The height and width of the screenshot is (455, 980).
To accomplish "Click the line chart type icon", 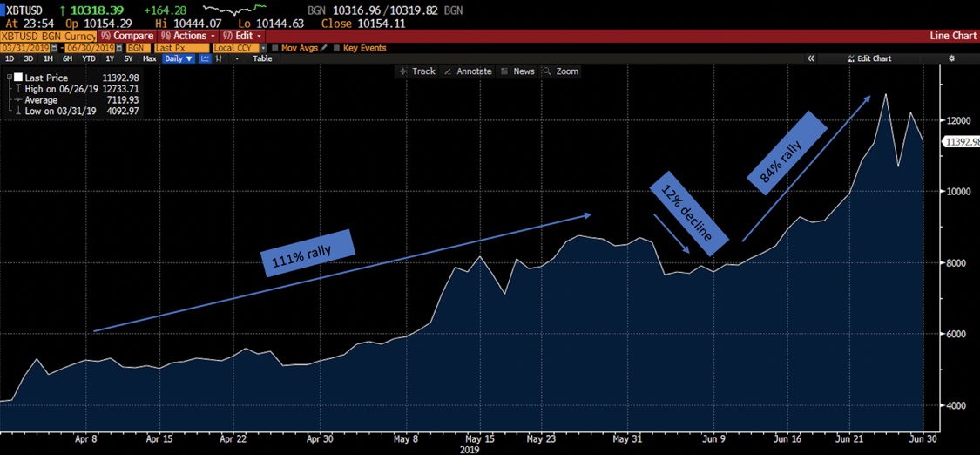I will (x=205, y=58).
